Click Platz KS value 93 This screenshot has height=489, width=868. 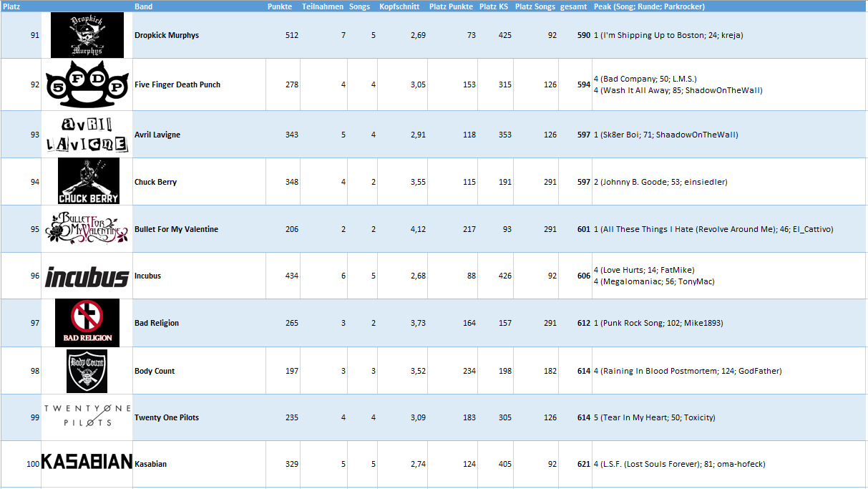click(507, 229)
